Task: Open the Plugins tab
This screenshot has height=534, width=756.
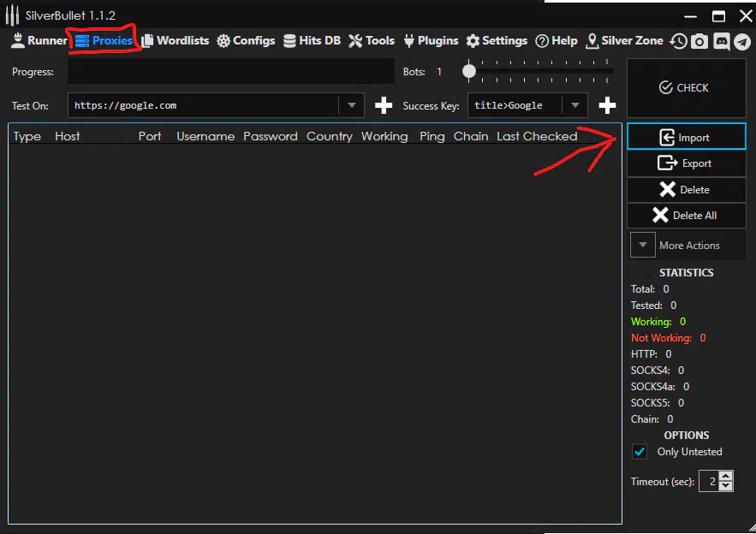Action: click(x=431, y=40)
